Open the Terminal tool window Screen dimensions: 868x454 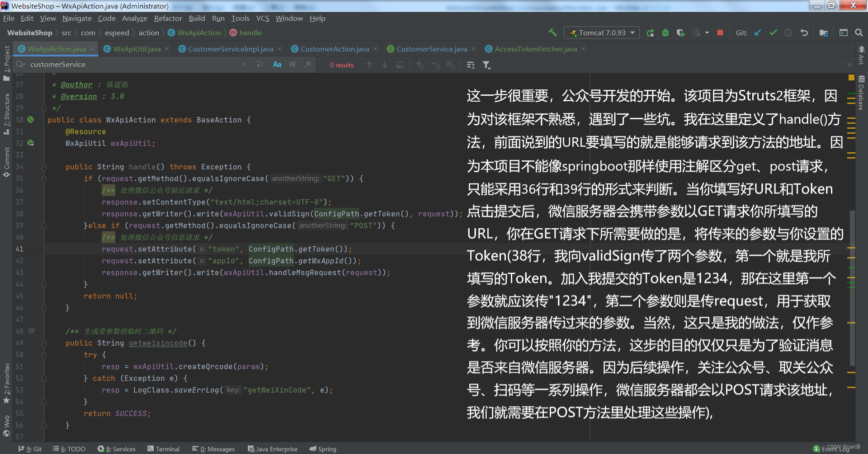[163, 449]
